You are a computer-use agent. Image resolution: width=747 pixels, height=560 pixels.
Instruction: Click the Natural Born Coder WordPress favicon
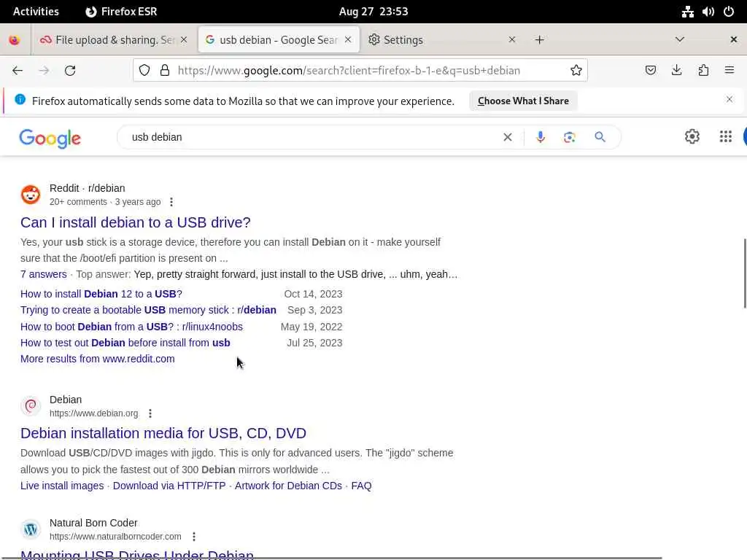click(31, 529)
